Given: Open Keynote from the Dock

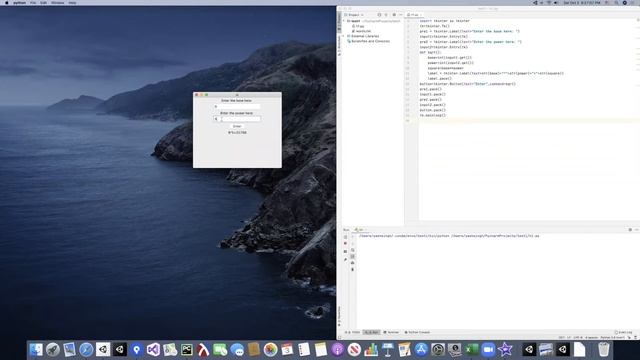Looking at the screenshot, I should 387,350.
